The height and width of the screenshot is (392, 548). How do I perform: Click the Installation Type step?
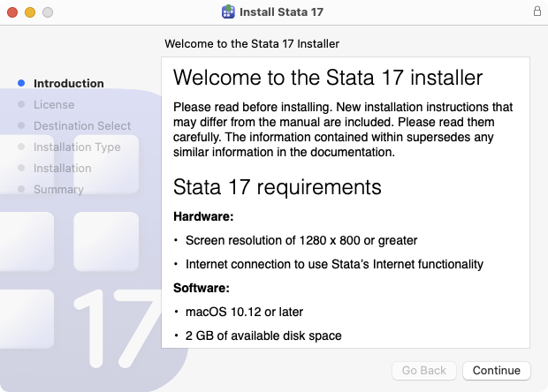pos(77,147)
